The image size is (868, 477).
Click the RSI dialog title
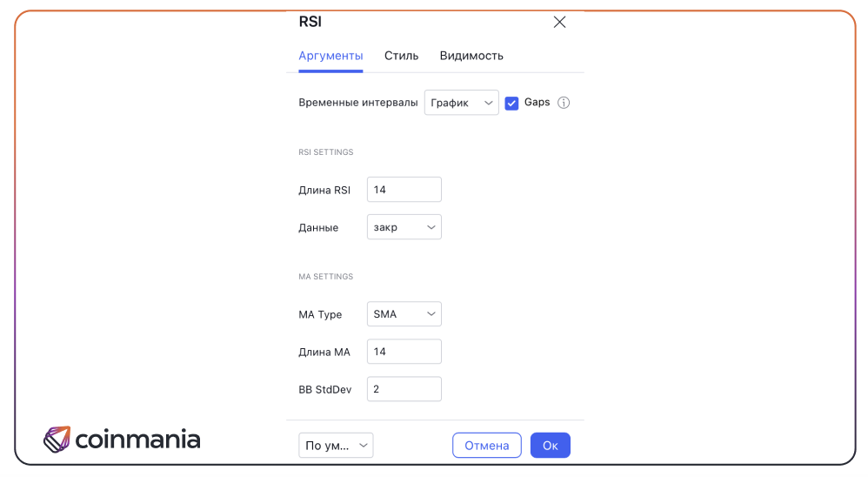310,22
